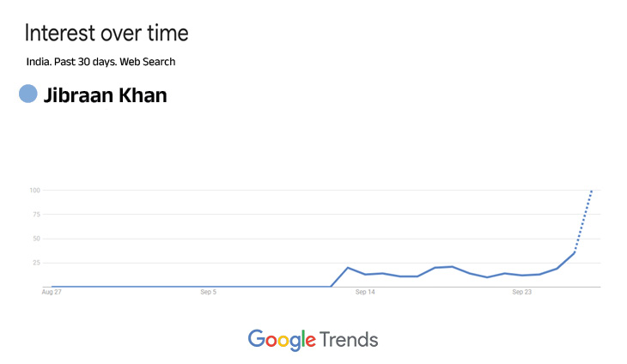The image size is (627, 364).
Task: Click the blue Jibraan Khan legend dot
Action: coord(28,94)
